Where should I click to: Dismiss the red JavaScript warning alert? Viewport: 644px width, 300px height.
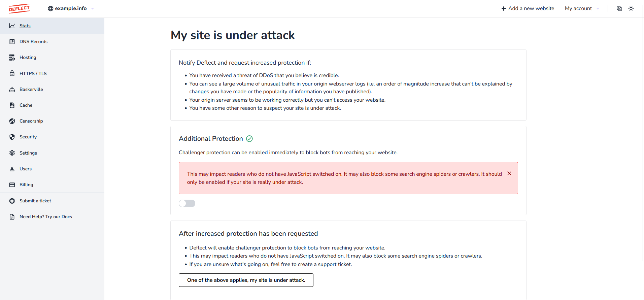[x=509, y=173]
